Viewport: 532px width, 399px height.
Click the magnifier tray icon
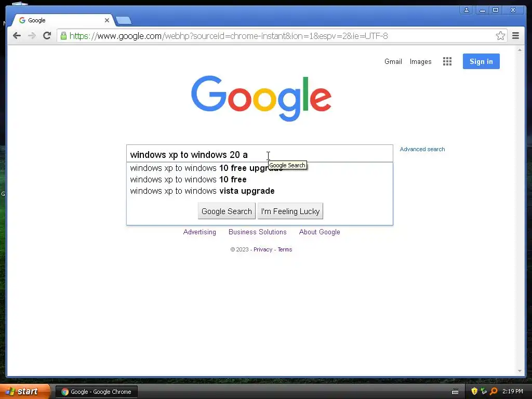pyautogui.click(x=494, y=391)
